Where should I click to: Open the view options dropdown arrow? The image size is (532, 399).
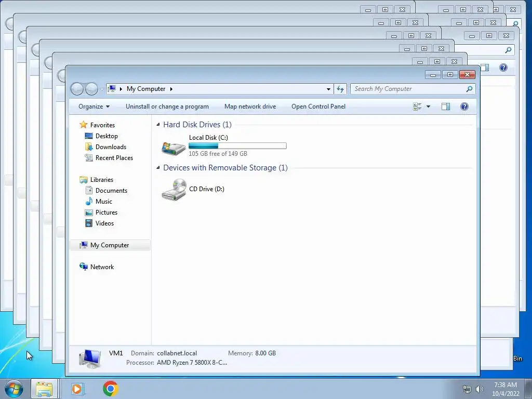point(428,107)
